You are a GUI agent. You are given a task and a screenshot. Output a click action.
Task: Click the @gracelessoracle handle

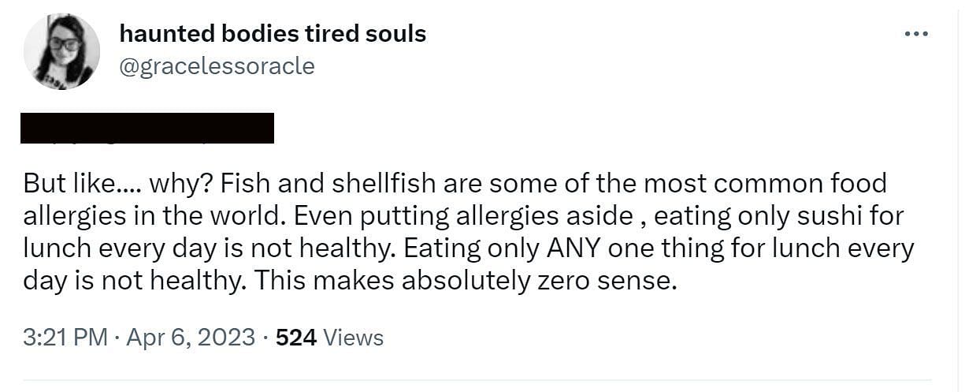click(217, 66)
